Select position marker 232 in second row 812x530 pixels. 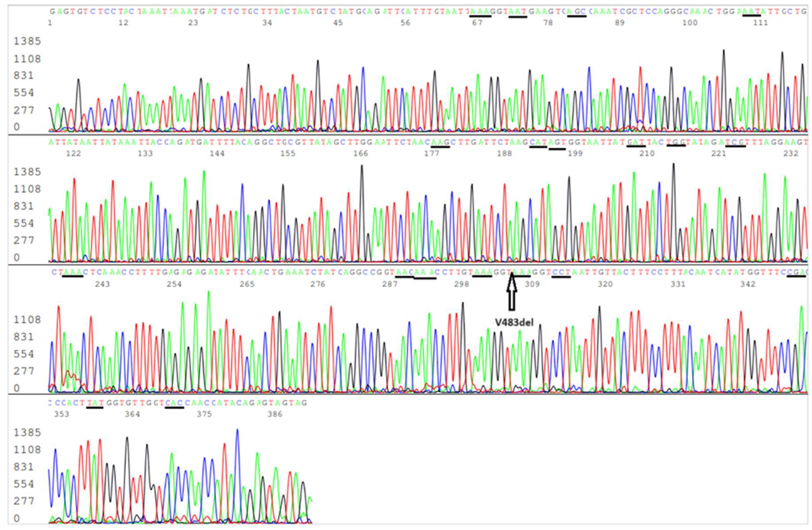click(790, 153)
